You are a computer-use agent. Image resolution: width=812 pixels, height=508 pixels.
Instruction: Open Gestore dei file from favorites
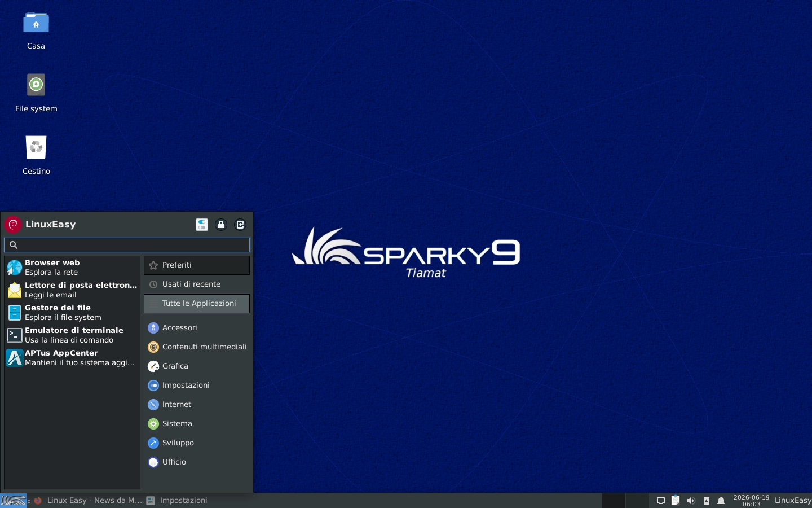[x=72, y=313]
